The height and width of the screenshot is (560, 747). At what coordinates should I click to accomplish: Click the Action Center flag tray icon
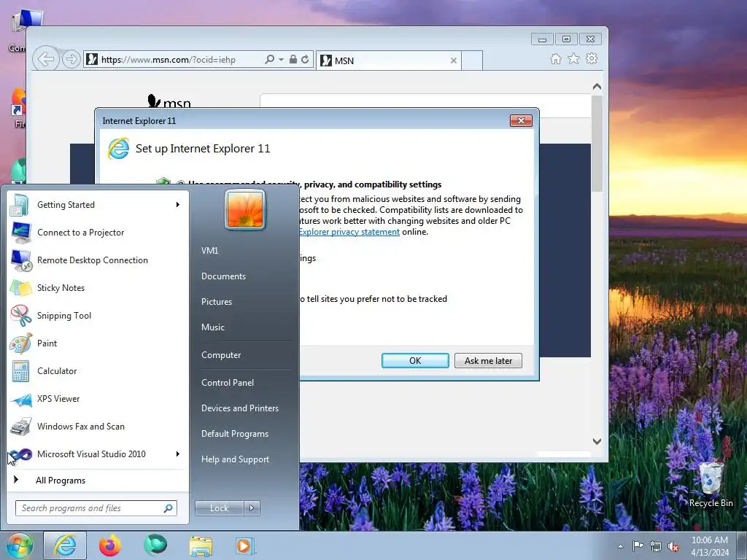pos(638,546)
